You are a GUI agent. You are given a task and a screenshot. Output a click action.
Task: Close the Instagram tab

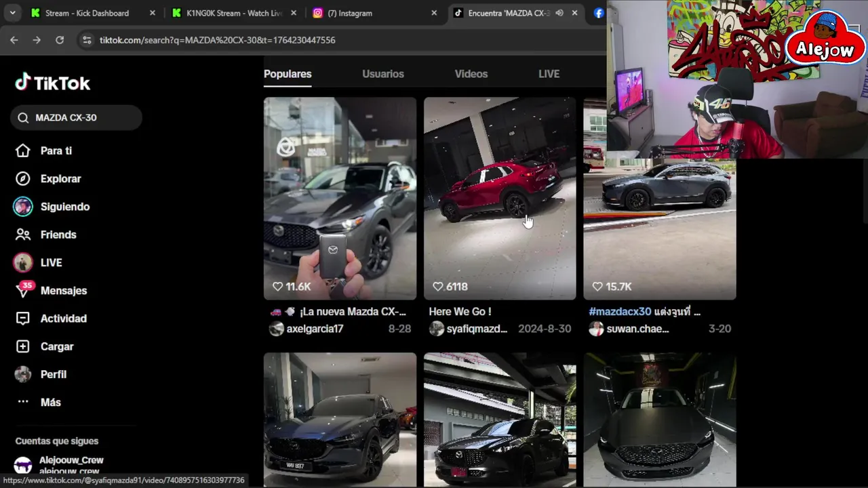(434, 13)
